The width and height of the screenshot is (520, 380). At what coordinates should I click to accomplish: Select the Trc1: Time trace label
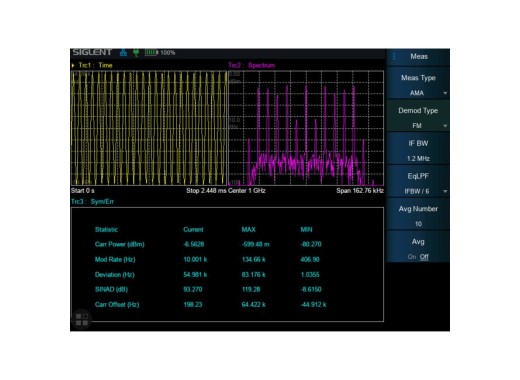click(95, 65)
